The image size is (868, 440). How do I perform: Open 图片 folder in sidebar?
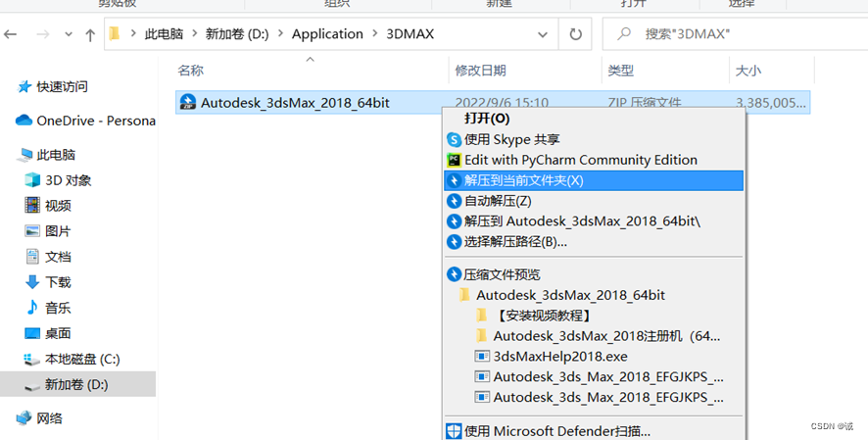pyautogui.click(x=58, y=231)
